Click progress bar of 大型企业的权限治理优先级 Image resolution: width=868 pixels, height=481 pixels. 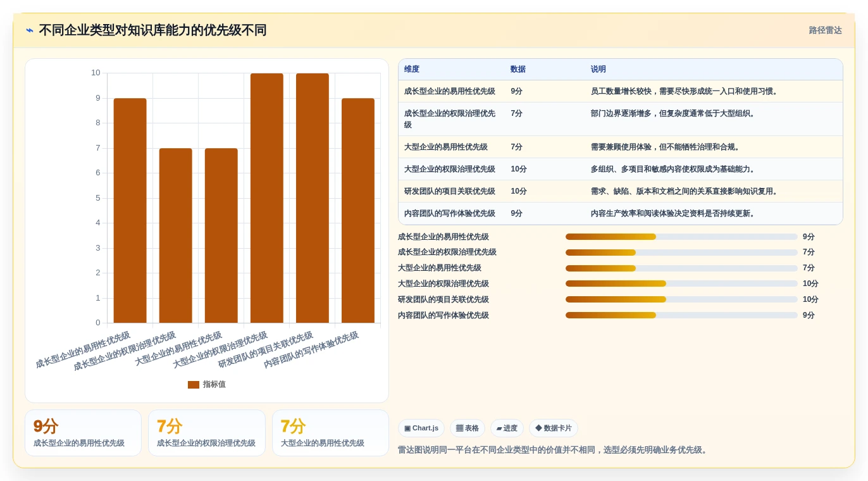click(x=681, y=284)
